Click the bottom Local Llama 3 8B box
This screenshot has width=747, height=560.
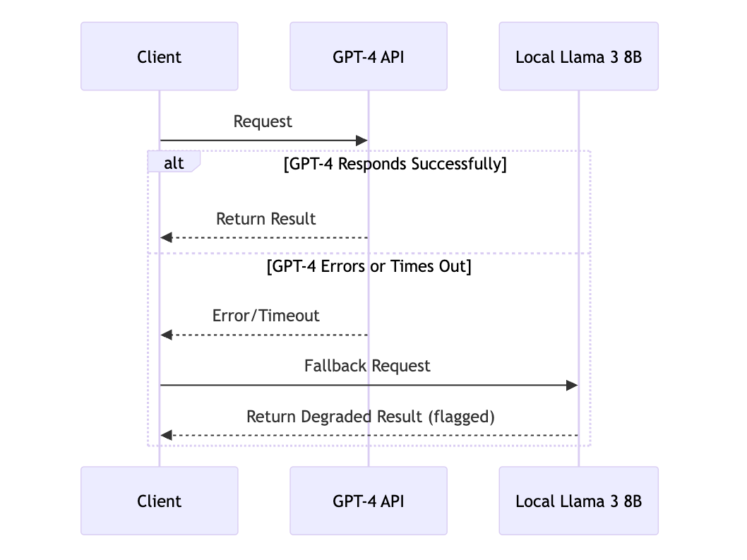click(x=578, y=501)
